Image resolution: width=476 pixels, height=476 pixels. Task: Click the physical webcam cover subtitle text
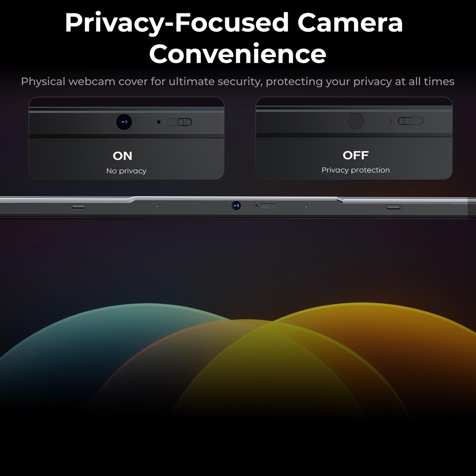[x=238, y=82]
